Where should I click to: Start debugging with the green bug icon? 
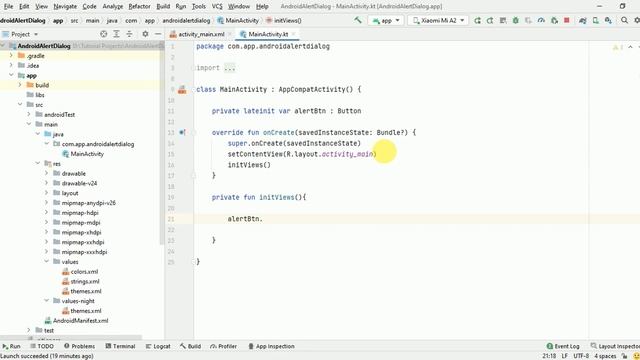coord(516,20)
